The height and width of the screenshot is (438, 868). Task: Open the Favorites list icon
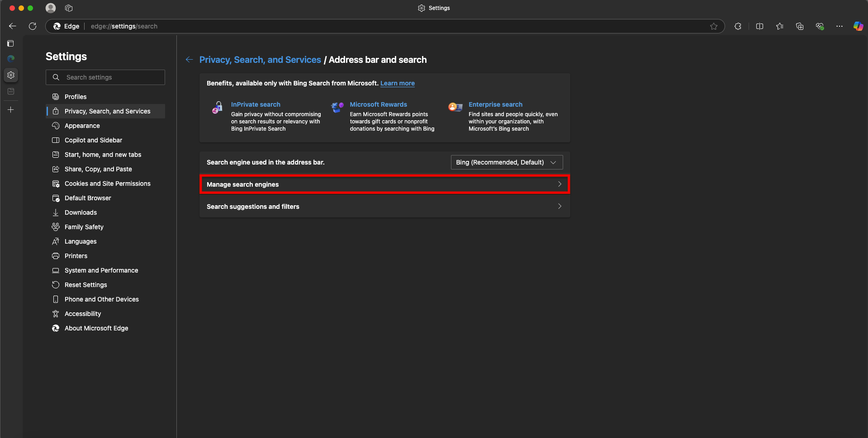pos(780,26)
